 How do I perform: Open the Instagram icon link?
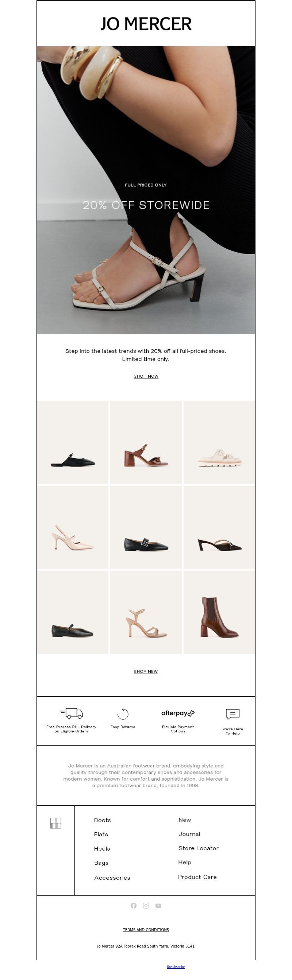pos(146,905)
